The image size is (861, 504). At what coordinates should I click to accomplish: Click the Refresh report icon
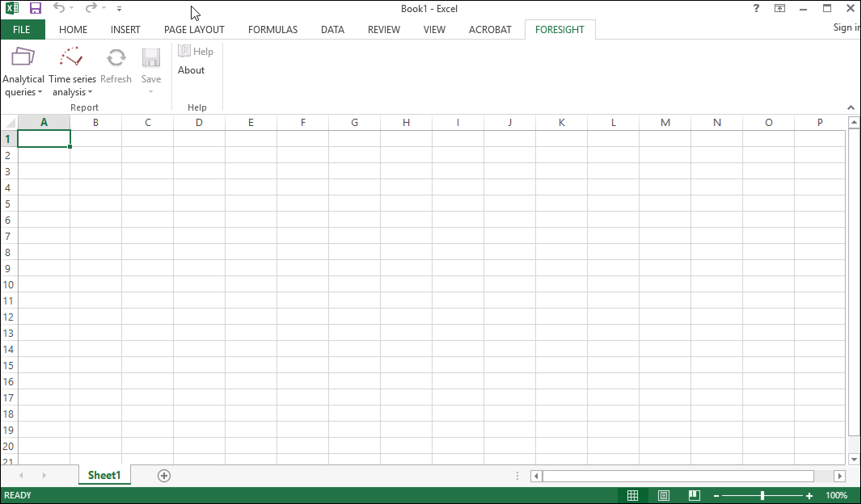tap(116, 58)
